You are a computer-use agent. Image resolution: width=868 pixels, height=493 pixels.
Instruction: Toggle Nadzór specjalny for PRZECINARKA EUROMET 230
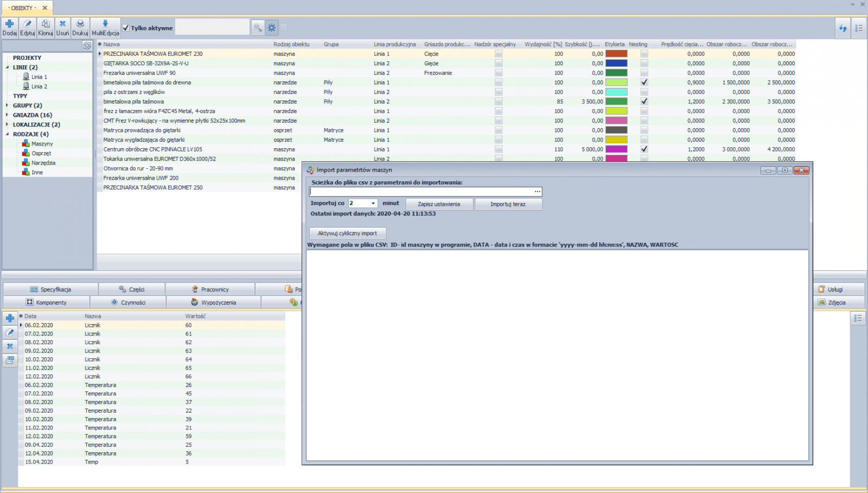(499, 54)
